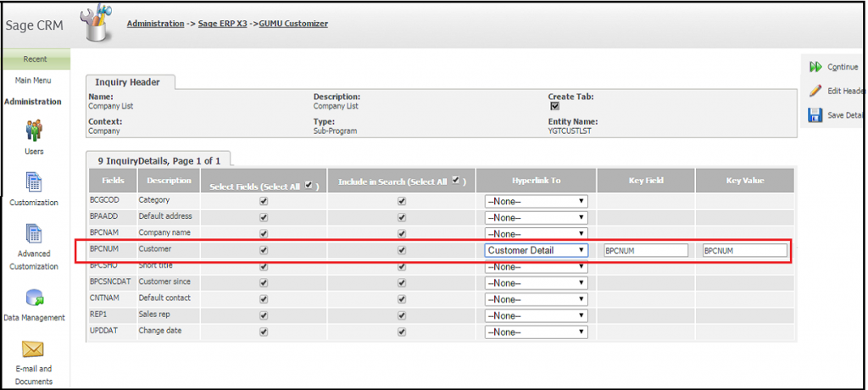Click the Continue button label

tap(843, 67)
